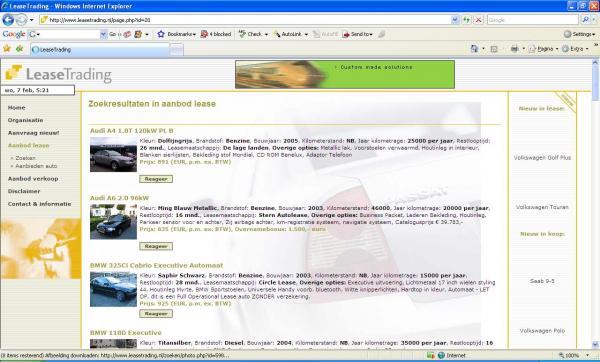
Task: Click the Audi A4 1.8T 120kW title
Action: pyautogui.click(x=132, y=131)
